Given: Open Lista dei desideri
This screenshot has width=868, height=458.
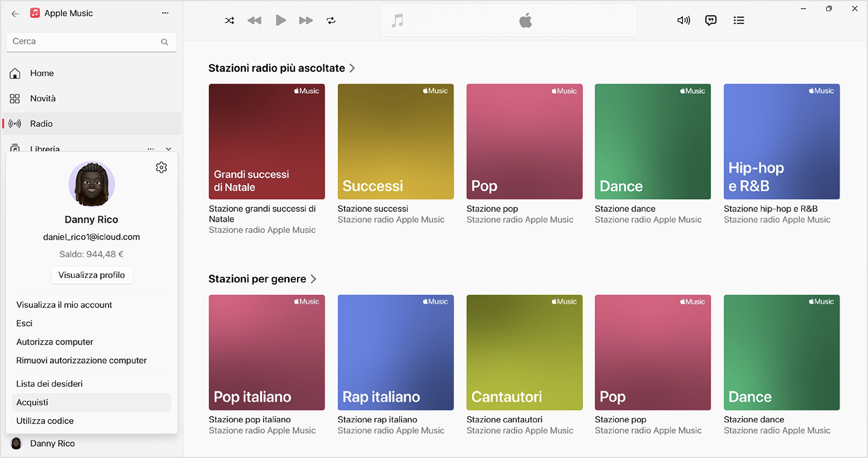Looking at the screenshot, I should pos(50,384).
